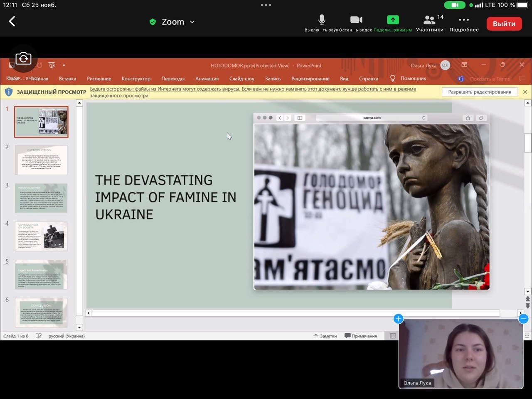The width and height of the screenshot is (532, 399).
Task: Mute the microphone in Zoom
Action: coord(321,20)
